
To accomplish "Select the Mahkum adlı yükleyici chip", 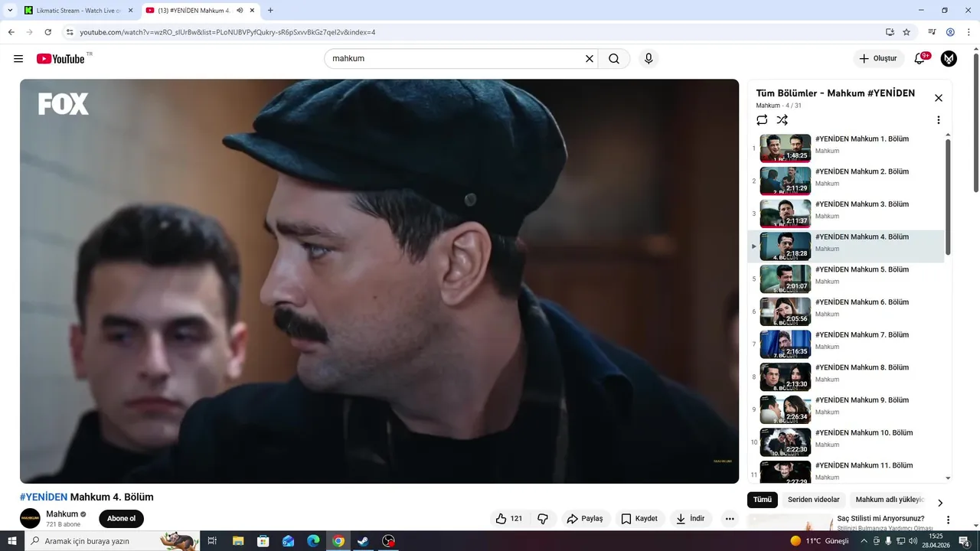I will [890, 500].
